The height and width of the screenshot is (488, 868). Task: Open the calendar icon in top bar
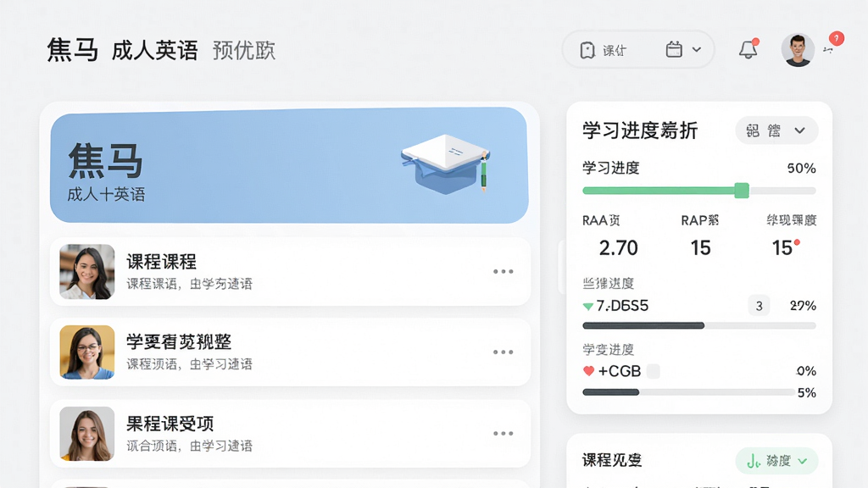674,49
